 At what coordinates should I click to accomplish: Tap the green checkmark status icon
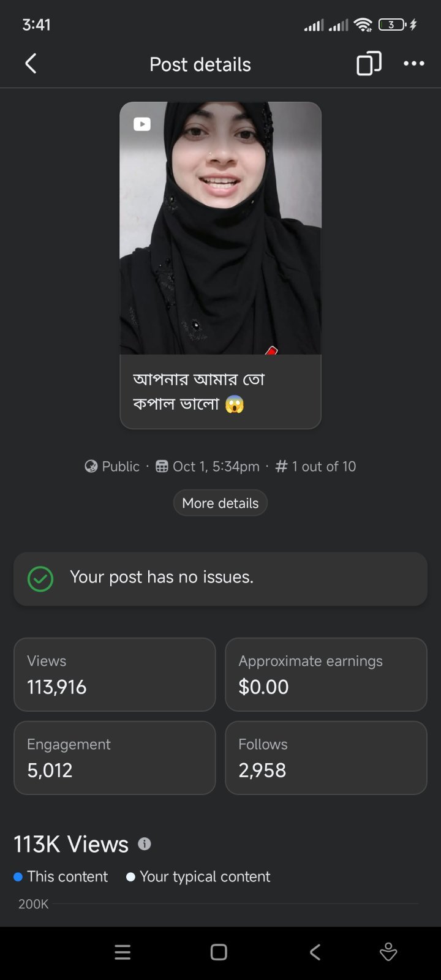click(x=40, y=579)
